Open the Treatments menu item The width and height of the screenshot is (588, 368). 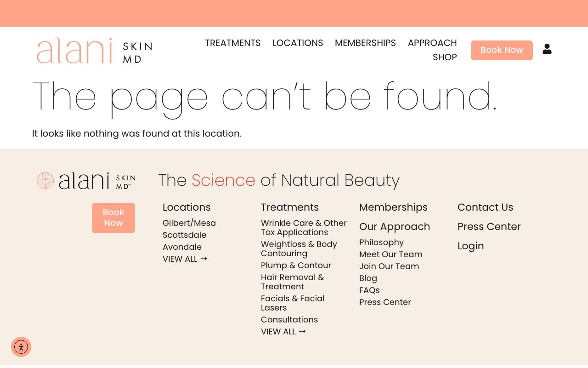click(232, 43)
